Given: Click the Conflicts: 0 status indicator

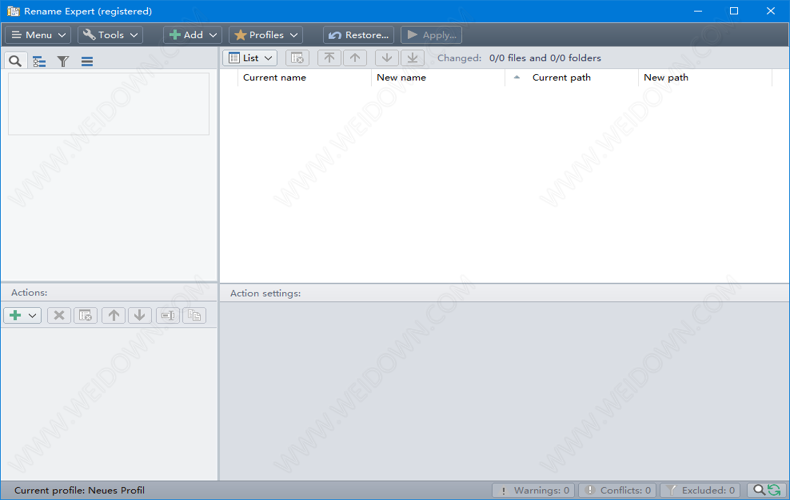Looking at the screenshot, I should pyautogui.click(x=618, y=490).
